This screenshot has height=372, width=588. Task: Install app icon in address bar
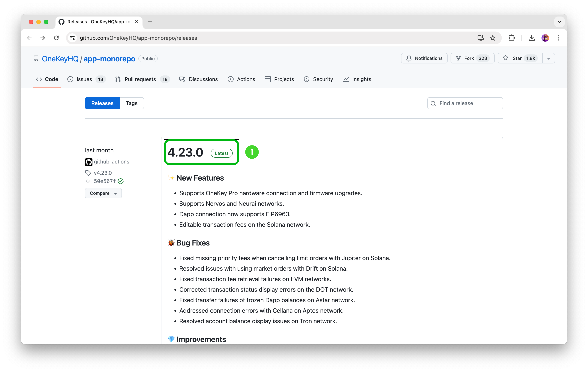click(481, 38)
